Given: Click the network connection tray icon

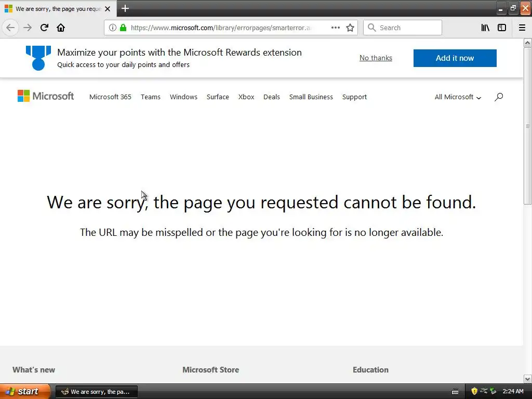Looking at the screenshot, I should (x=484, y=391).
